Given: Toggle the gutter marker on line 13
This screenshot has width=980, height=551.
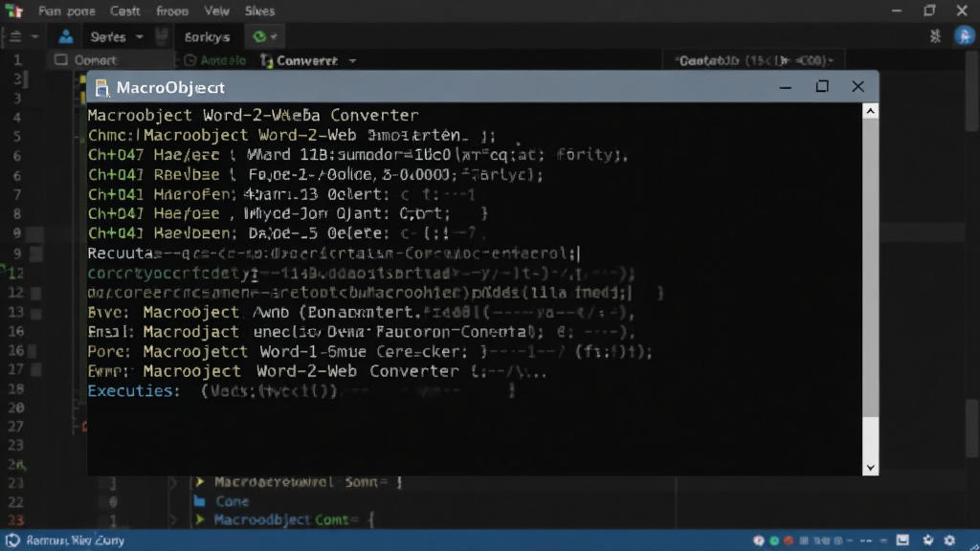Looking at the screenshot, I should 36,313.
